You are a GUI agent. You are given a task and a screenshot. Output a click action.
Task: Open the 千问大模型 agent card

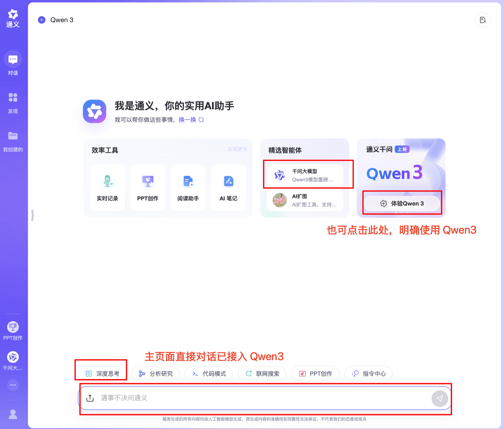coord(305,175)
